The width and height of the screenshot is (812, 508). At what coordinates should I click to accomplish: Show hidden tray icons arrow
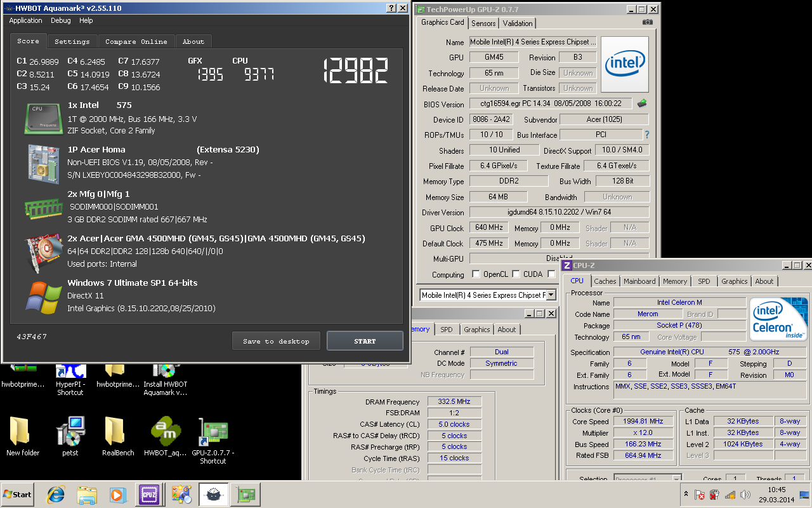pyautogui.click(x=686, y=494)
